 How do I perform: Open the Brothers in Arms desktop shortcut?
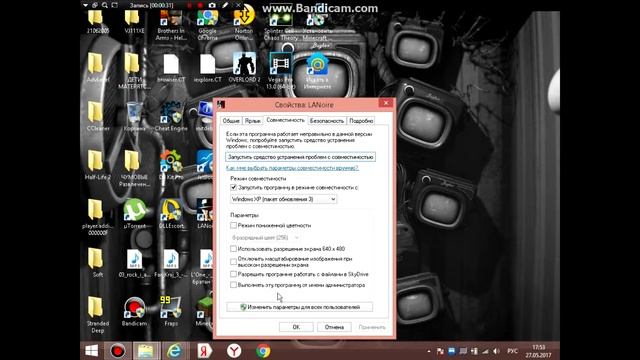click(171, 25)
